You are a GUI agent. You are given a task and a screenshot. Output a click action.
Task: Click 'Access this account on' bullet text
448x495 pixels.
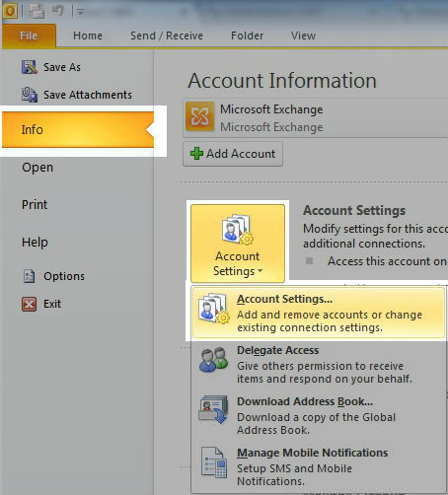(387, 261)
